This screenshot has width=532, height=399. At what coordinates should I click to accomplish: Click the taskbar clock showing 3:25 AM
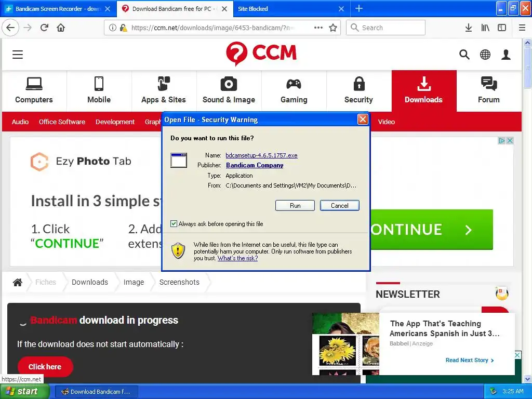tap(513, 392)
